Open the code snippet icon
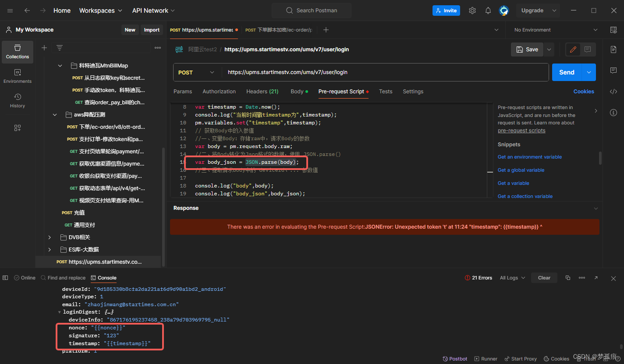Image resolution: width=624 pixels, height=364 pixels. coord(613,92)
